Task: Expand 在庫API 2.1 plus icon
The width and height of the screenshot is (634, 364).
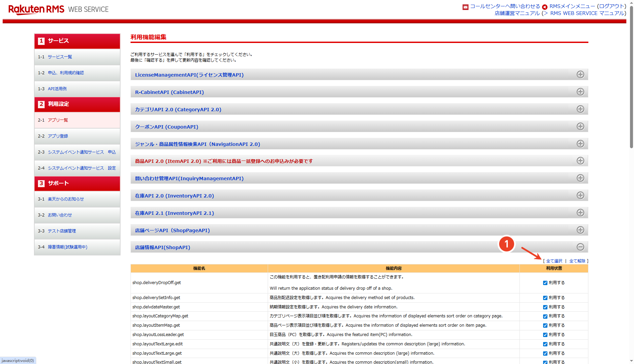Action: pos(580,213)
